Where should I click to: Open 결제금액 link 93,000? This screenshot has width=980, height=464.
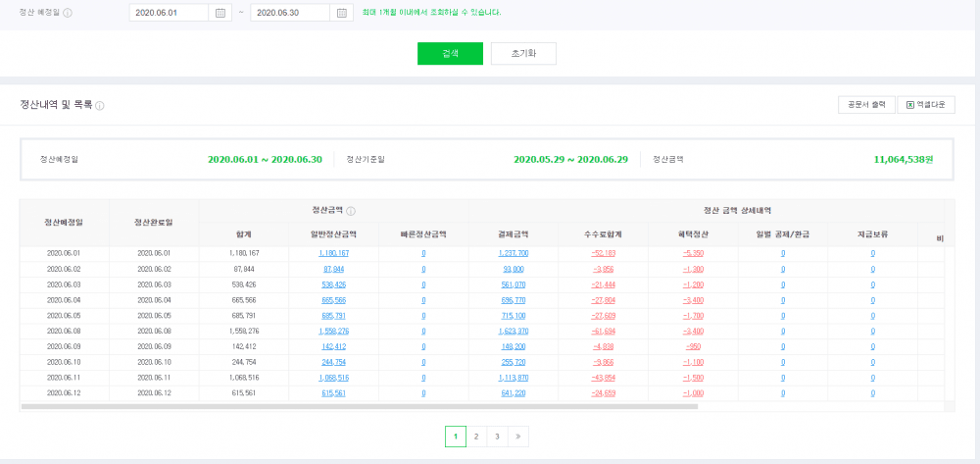click(514, 270)
